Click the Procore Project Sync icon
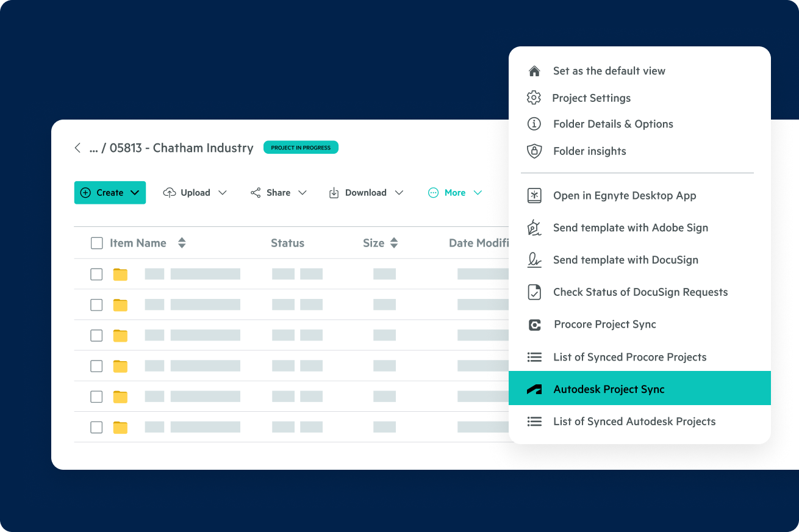The width and height of the screenshot is (799, 532). (534, 324)
